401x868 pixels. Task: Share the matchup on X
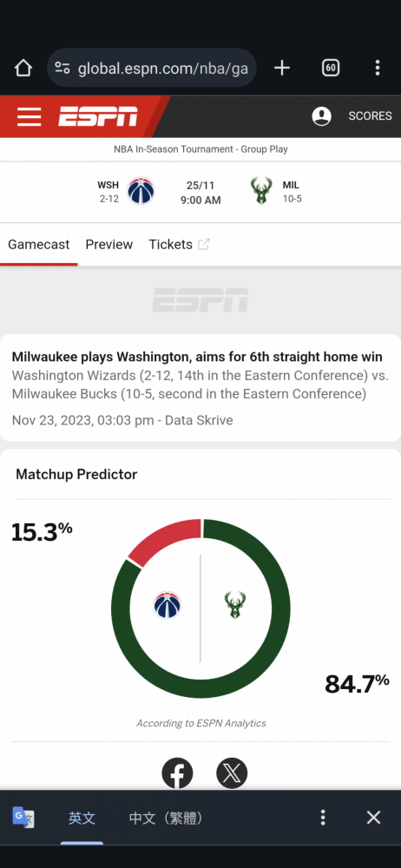tap(232, 773)
